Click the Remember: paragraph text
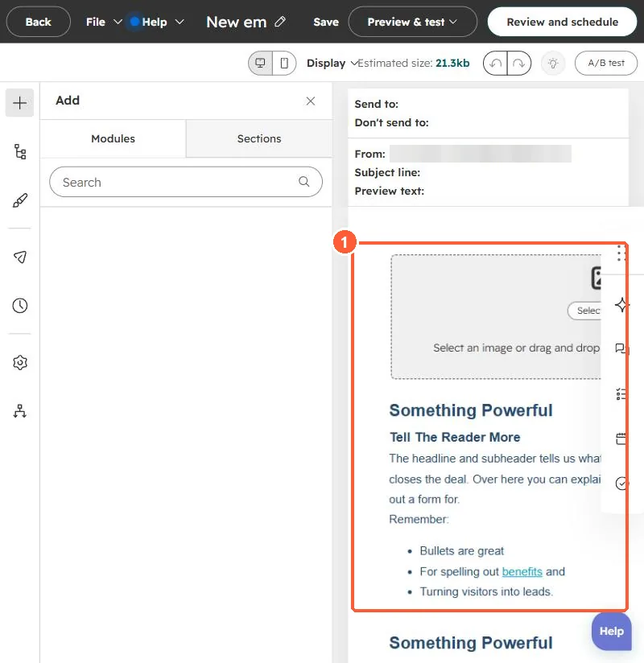Viewport: 644px width, 663px height. pyautogui.click(x=419, y=519)
